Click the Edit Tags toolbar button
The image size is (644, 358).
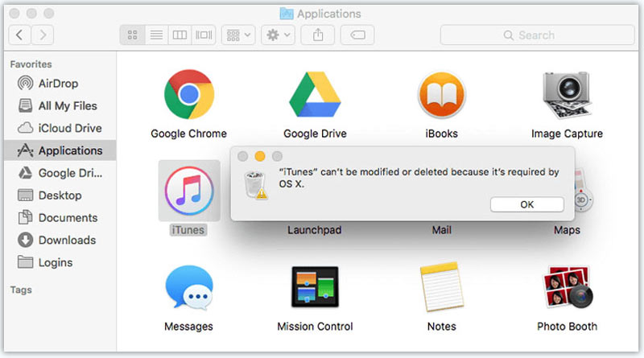coord(357,35)
